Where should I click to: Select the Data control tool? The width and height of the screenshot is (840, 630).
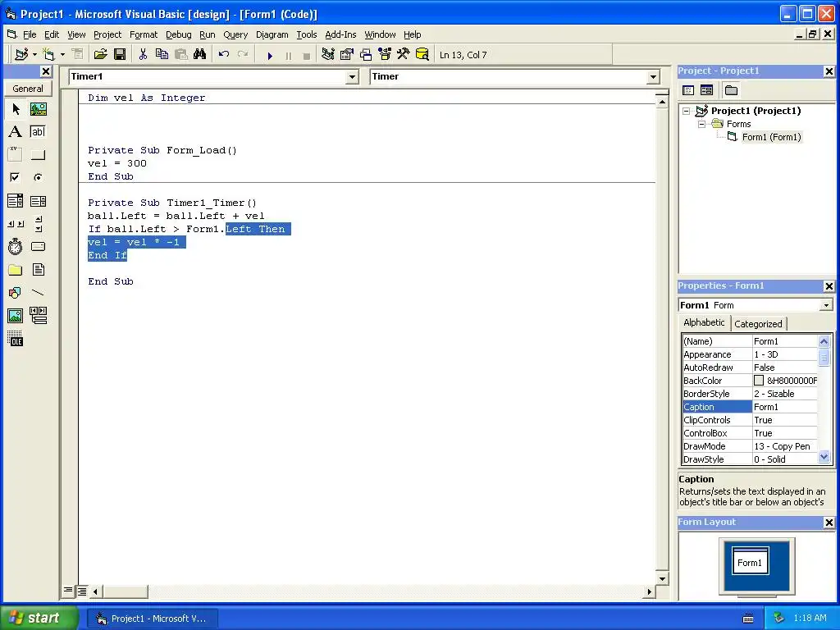(x=38, y=316)
